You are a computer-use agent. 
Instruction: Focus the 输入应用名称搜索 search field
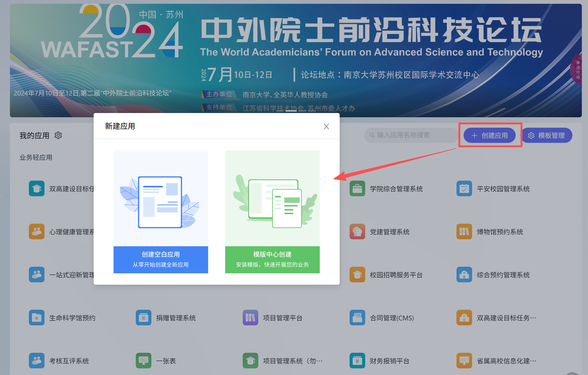(x=411, y=135)
